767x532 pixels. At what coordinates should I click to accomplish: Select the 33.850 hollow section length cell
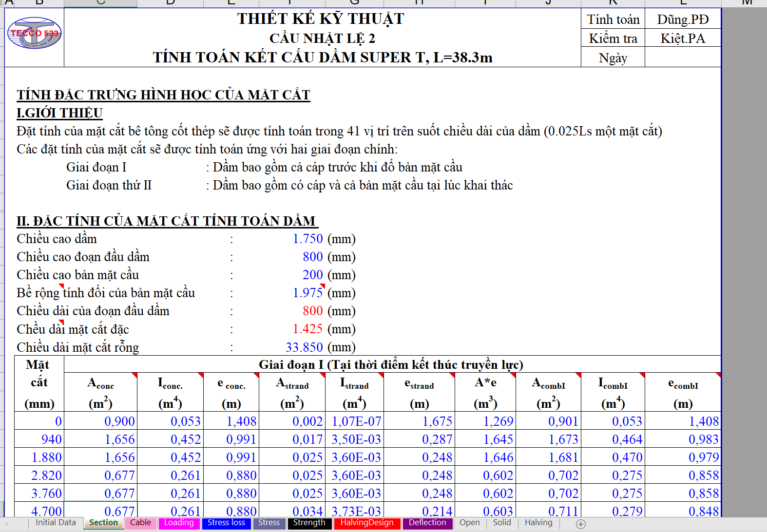point(304,347)
